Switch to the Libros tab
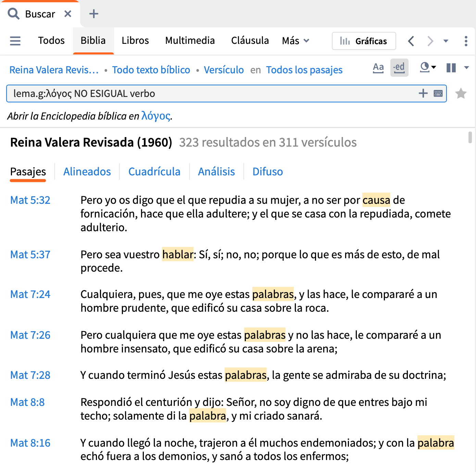 tap(135, 40)
